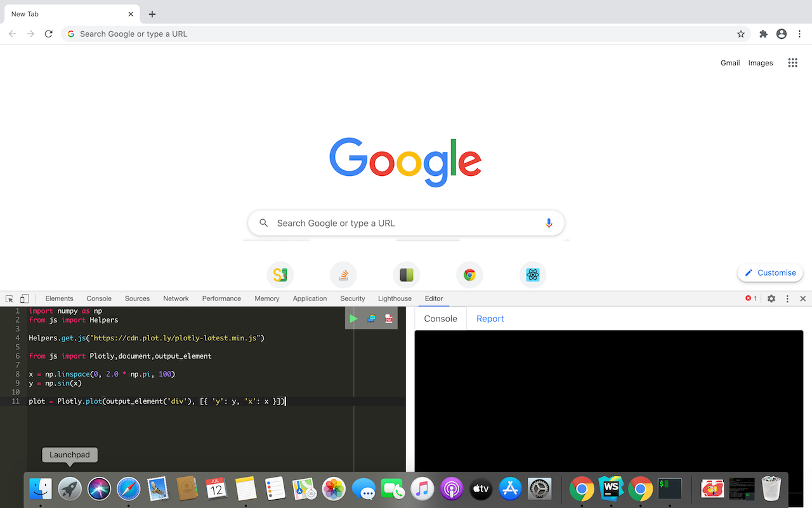Click the PDF export icon in the editor
Image resolution: width=812 pixels, height=508 pixels.
pyautogui.click(x=388, y=318)
